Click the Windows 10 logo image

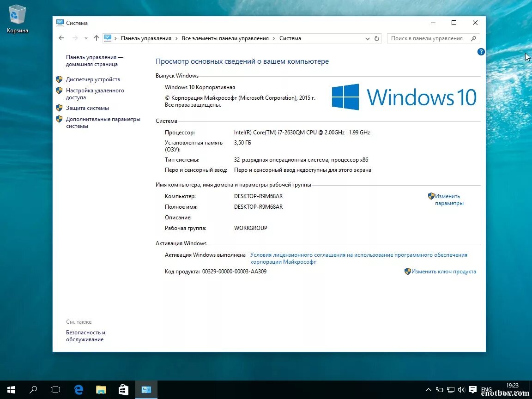tap(404, 97)
